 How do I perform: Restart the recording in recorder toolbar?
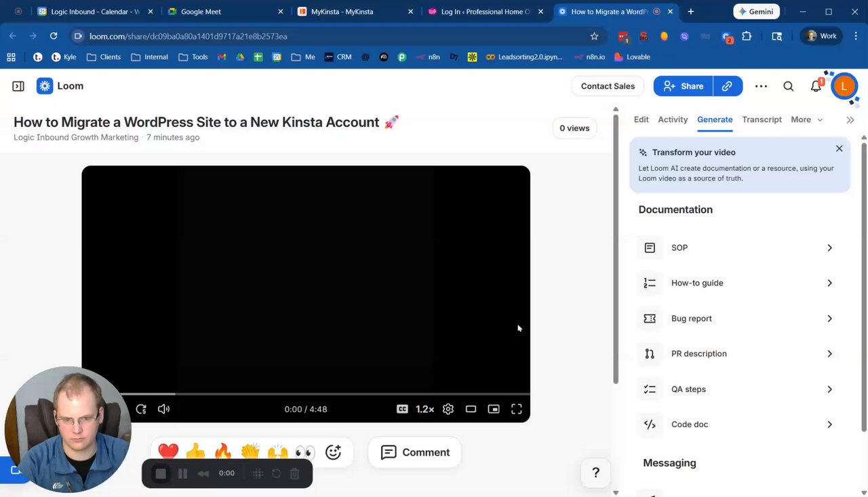pos(276,474)
